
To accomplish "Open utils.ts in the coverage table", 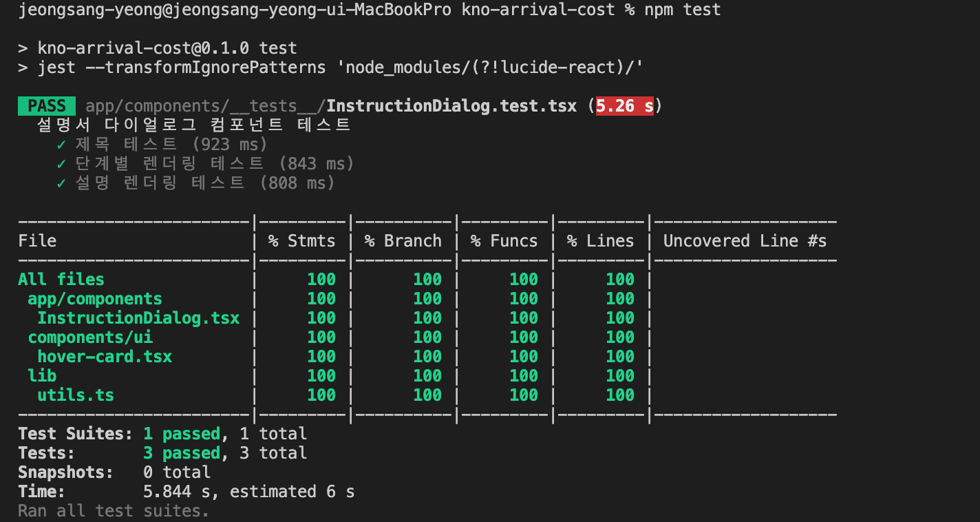I will tap(76, 395).
